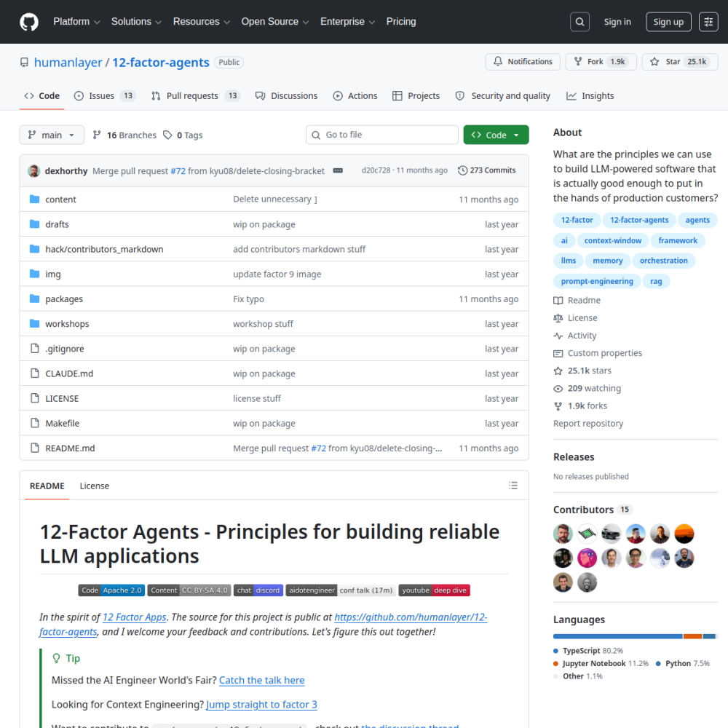This screenshot has width=728, height=728.
Task: Fork the repository with the Fork button
Action: coord(601,62)
